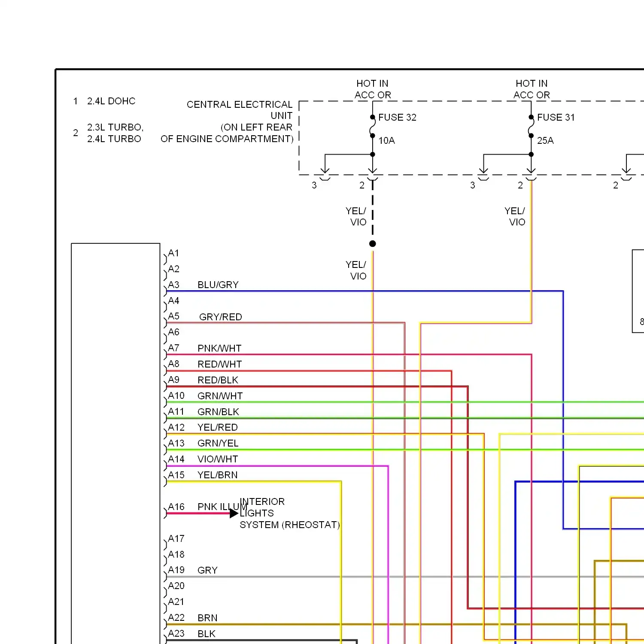Select the RED/BLK wire label at A9
Image resolution: width=644 pixels, height=644 pixels.
tap(218, 380)
